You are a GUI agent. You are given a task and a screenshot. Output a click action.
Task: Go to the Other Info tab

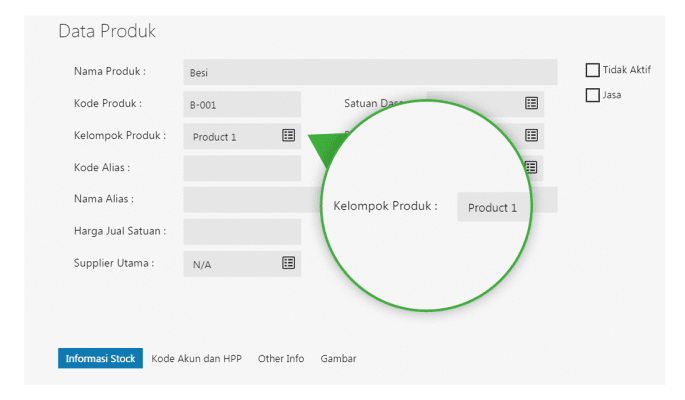281,358
